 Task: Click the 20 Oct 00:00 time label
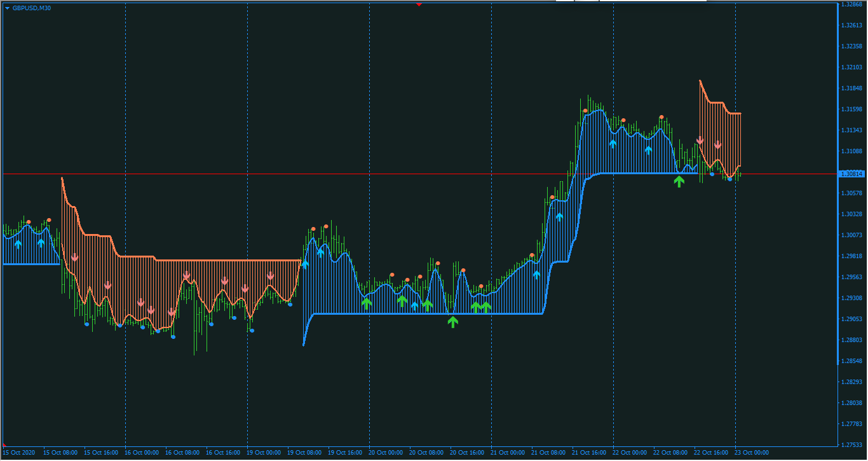tap(386, 453)
